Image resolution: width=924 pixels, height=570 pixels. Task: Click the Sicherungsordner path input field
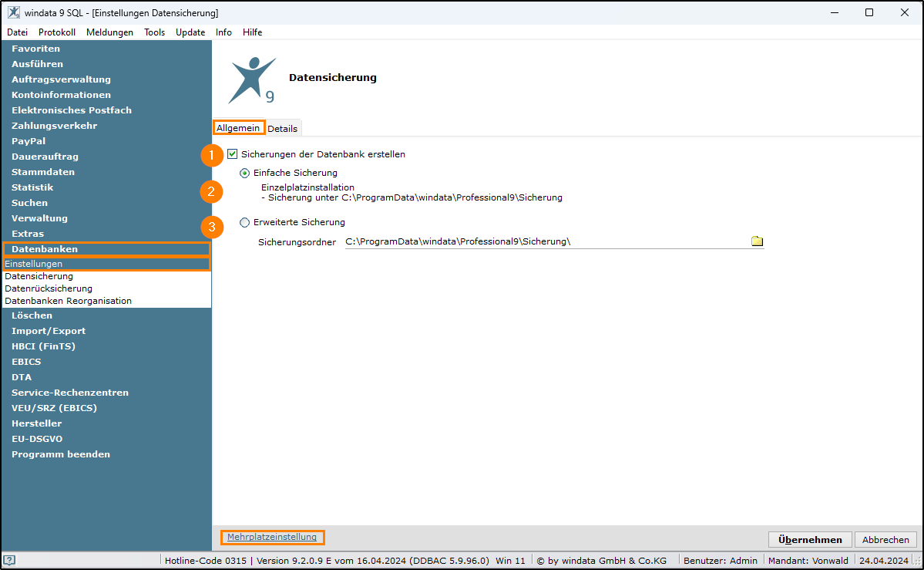(546, 241)
